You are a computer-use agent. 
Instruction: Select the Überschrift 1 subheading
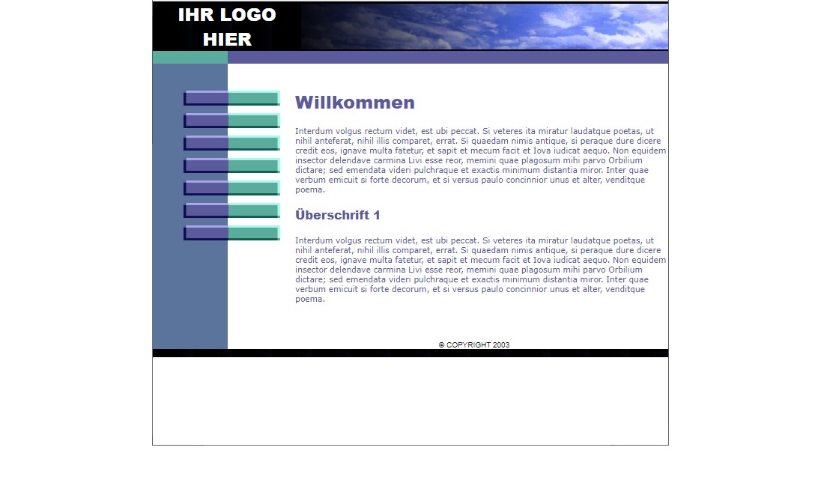pos(337,215)
